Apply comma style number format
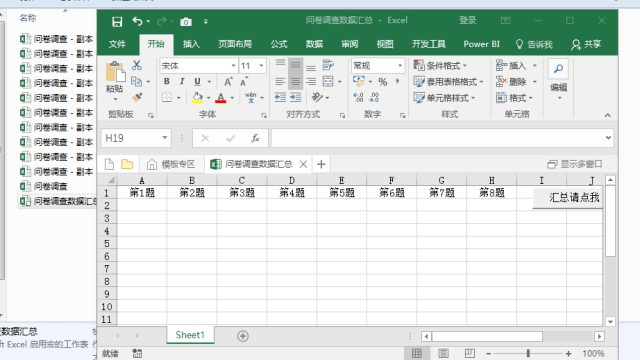Viewport: 640px width, 360px height. click(x=397, y=81)
